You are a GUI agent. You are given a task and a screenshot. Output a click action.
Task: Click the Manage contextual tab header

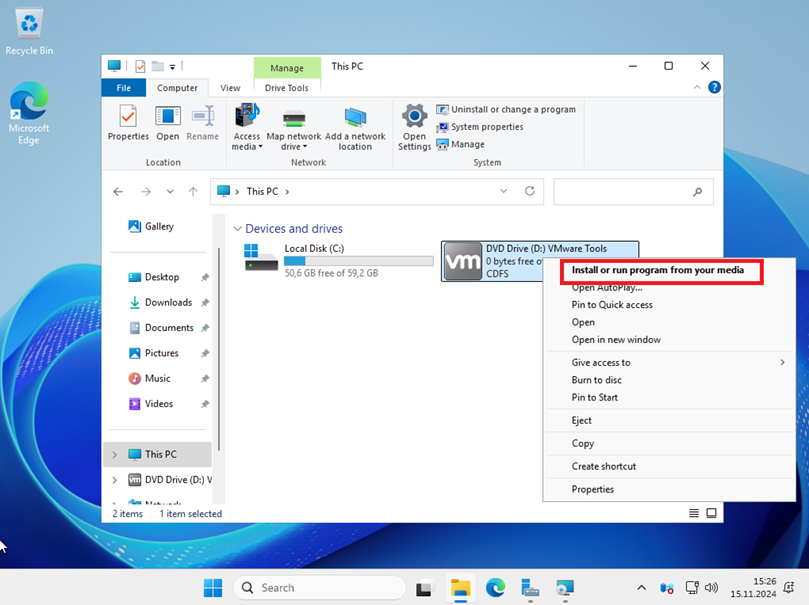click(287, 68)
